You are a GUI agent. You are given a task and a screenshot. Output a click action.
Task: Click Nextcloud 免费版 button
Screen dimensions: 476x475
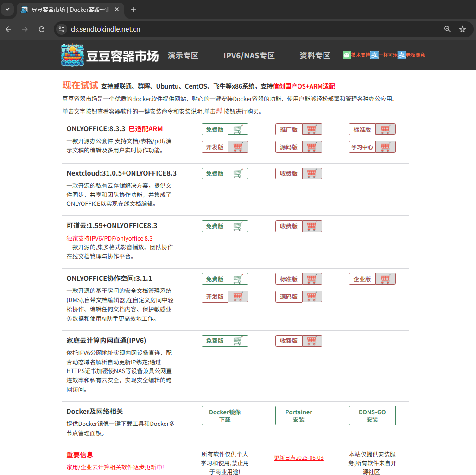(x=215, y=174)
